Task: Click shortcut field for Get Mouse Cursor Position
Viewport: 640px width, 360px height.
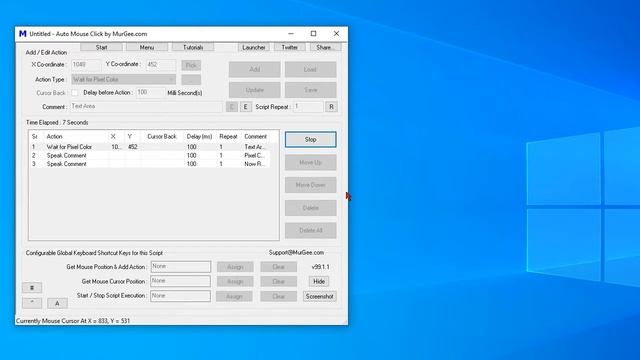Action: point(180,281)
